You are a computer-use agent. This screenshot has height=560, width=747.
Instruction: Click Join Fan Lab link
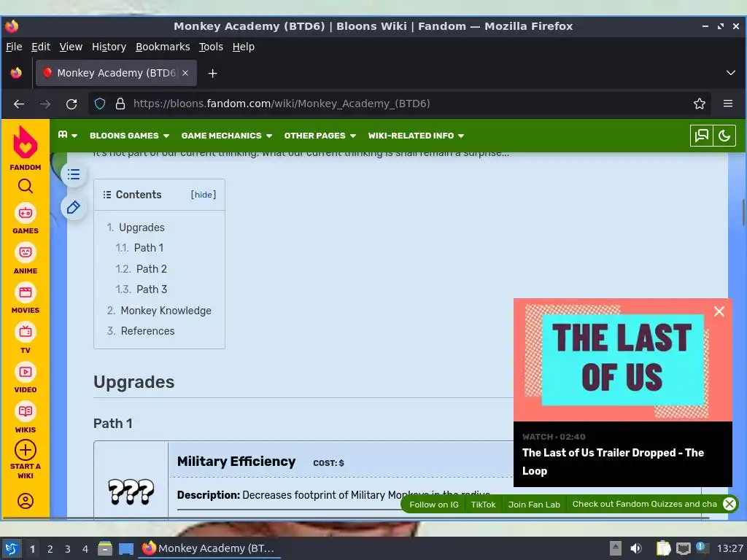point(534,505)
